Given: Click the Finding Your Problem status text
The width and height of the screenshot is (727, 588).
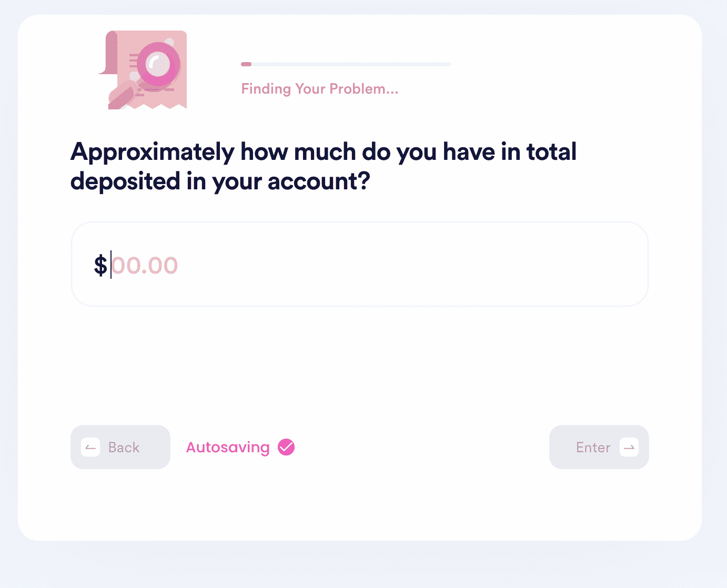Looking at the screenshot, I should (320, 89).
